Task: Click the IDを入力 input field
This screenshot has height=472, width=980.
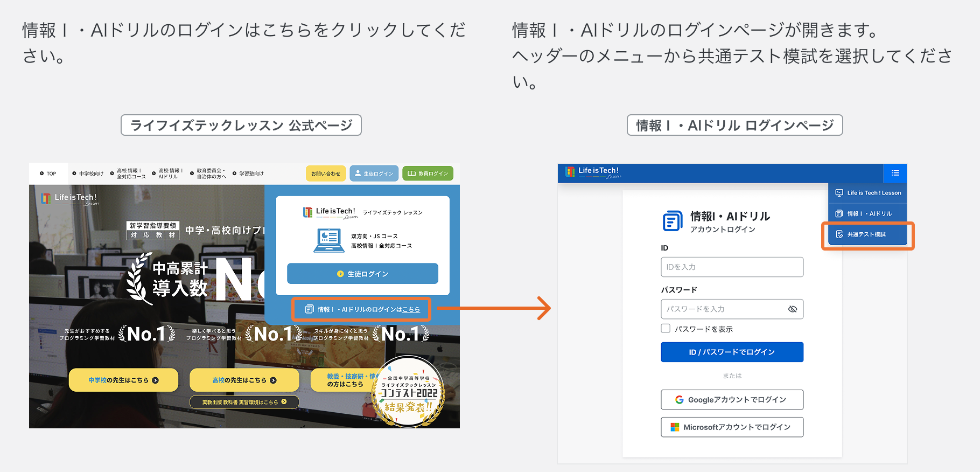Action: [732, 267]
